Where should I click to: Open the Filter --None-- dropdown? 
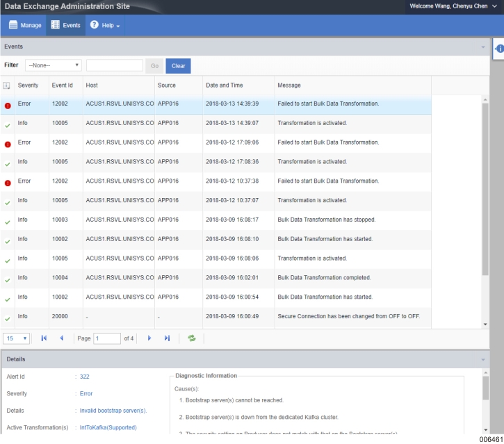click(x=53, y=65)
